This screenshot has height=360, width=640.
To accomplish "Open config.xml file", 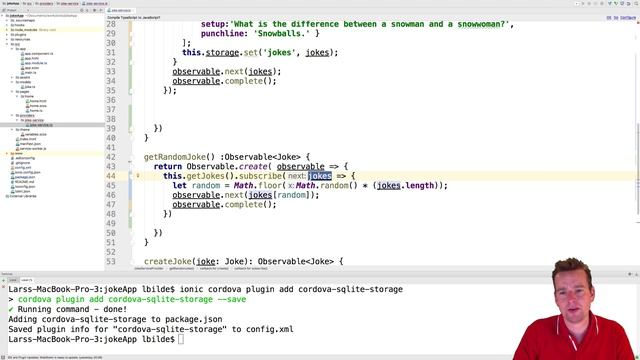I will tap(21, 168).
